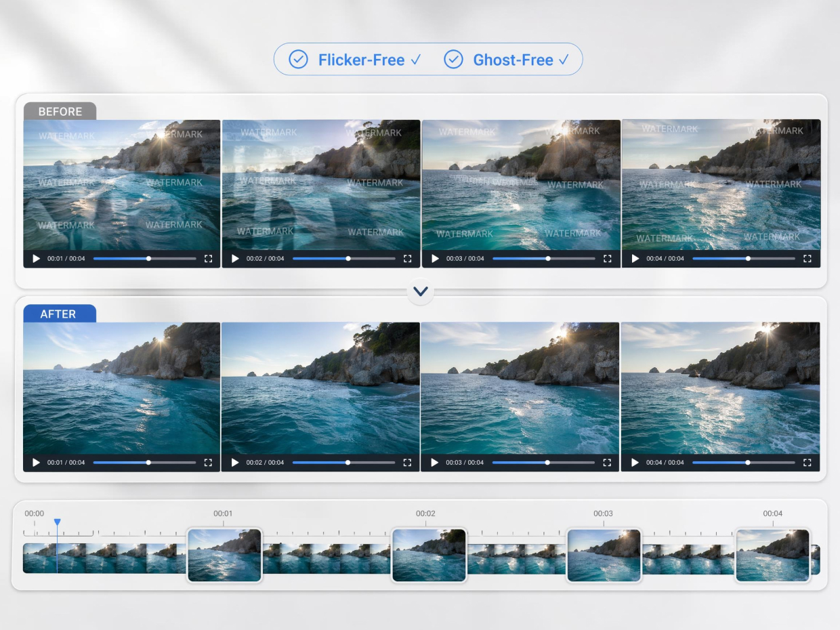Click the watermarked BEFORE frame at 00:01
840x630 pixels.
[x=122, y=185]
